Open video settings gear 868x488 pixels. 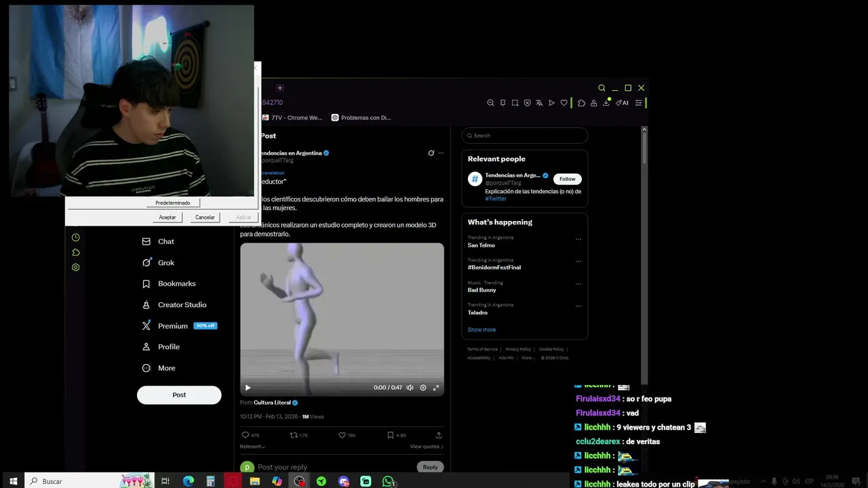point(423,388)
